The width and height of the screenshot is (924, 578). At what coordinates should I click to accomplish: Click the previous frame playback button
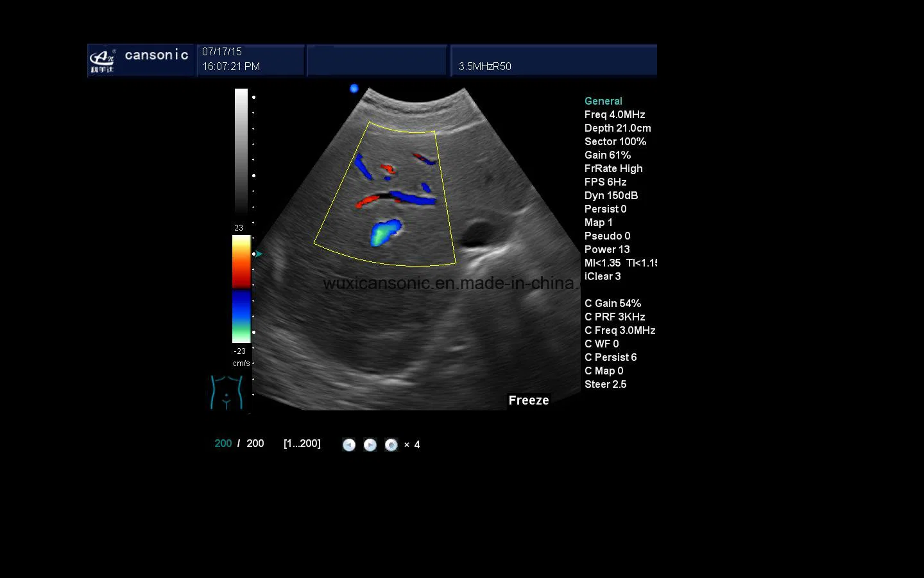(x=349, y=445)
